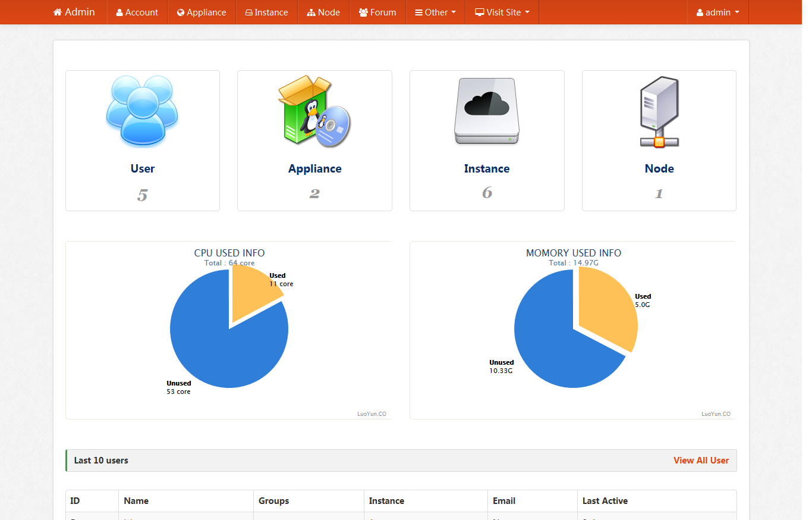Click the server tower node image
Screen dimensions: 812x520
pos(659,112)
